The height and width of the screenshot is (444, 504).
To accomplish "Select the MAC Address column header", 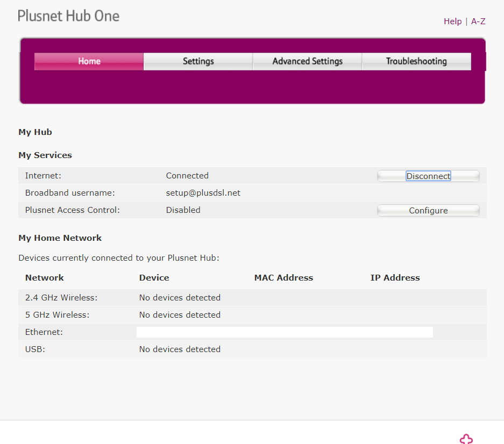I will pyautogui.click(x=283, y=278).
